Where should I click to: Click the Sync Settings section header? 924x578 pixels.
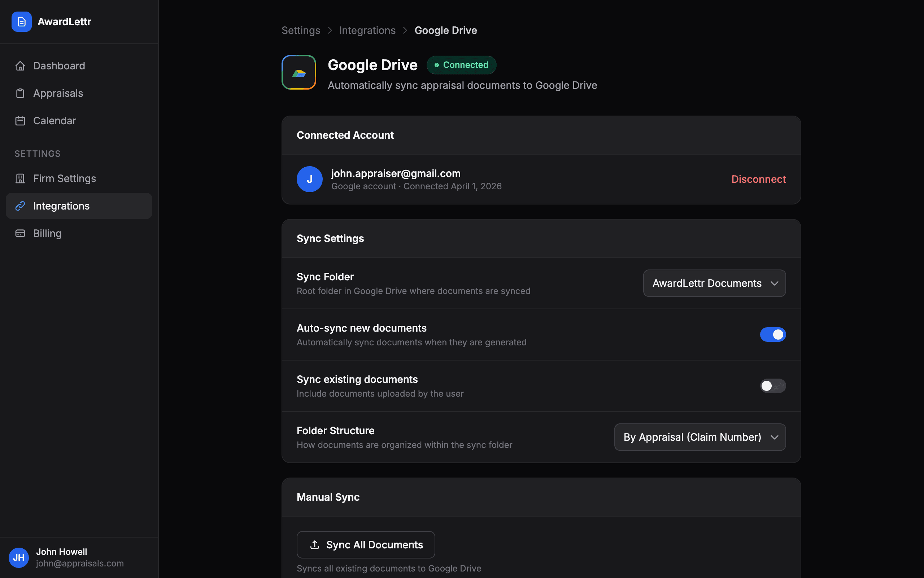click(330, 238)
